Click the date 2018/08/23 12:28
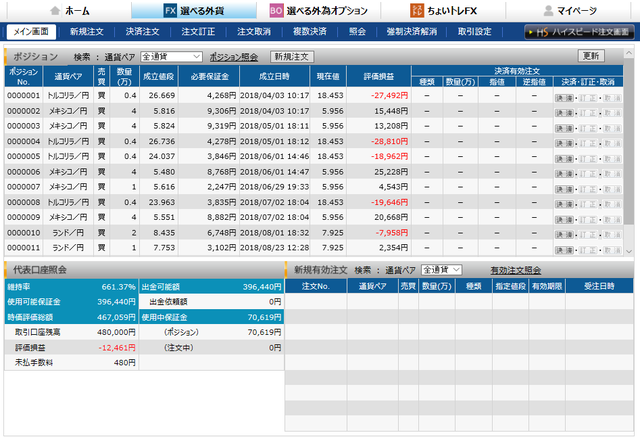640x437 pixels. (x=274, y=248)
